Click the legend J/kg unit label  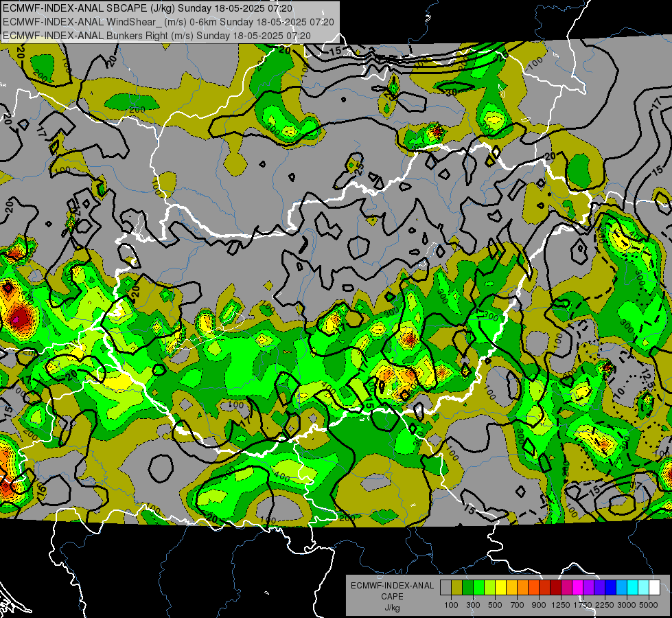tap(392, 608)
